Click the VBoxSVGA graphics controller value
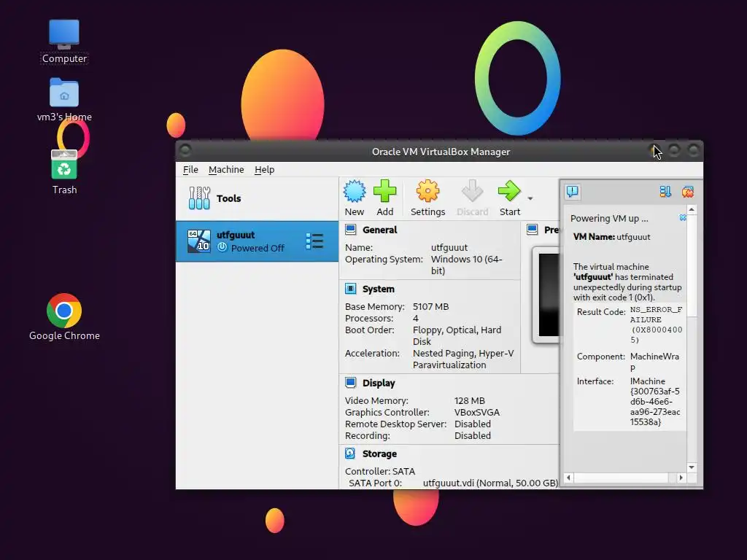 pyautogui.click(x=477, y=413)
